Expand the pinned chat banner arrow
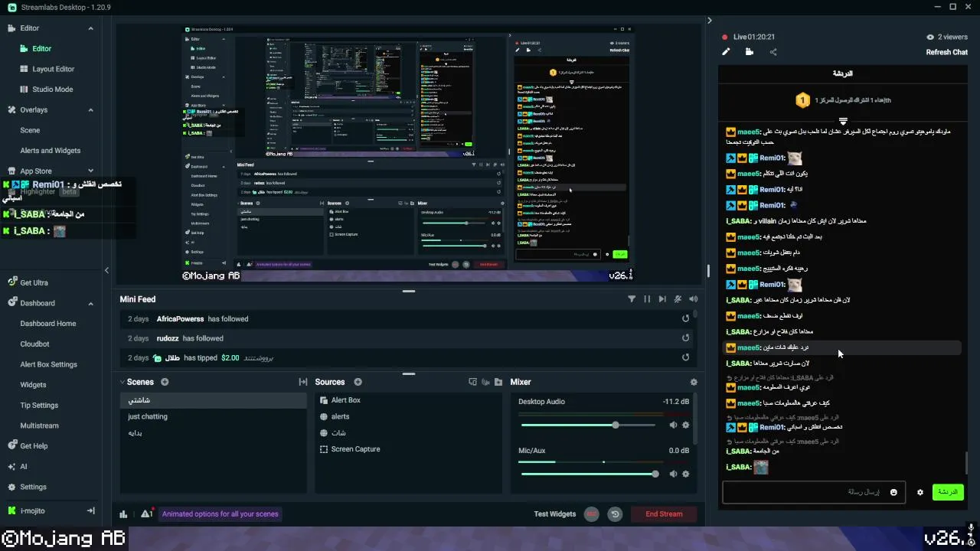Screen dimensions: 980x551 [x=843, y=122]
